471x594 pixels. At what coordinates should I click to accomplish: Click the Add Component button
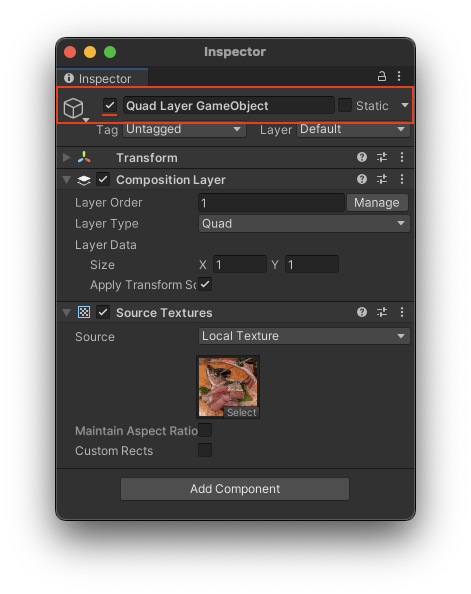(235, 489)
